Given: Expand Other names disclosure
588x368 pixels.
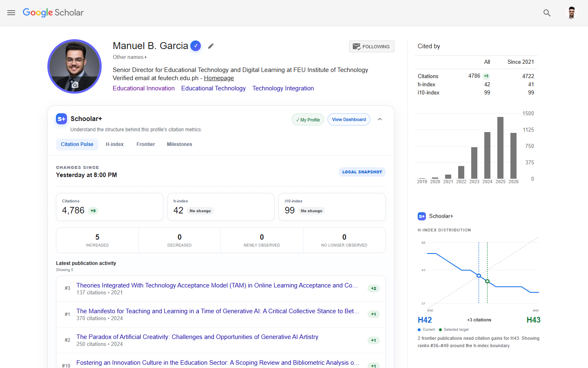Looking at the screenshot, I should tap(129, 57).
